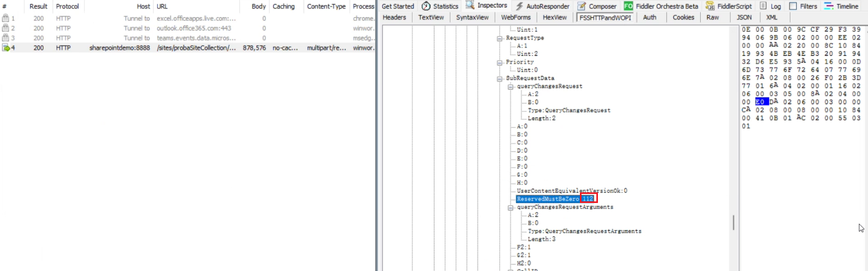The image size is (868, 271).
Task: Open the Auth inspector tab
Action: pyautogui.click(x=649, y=17)
